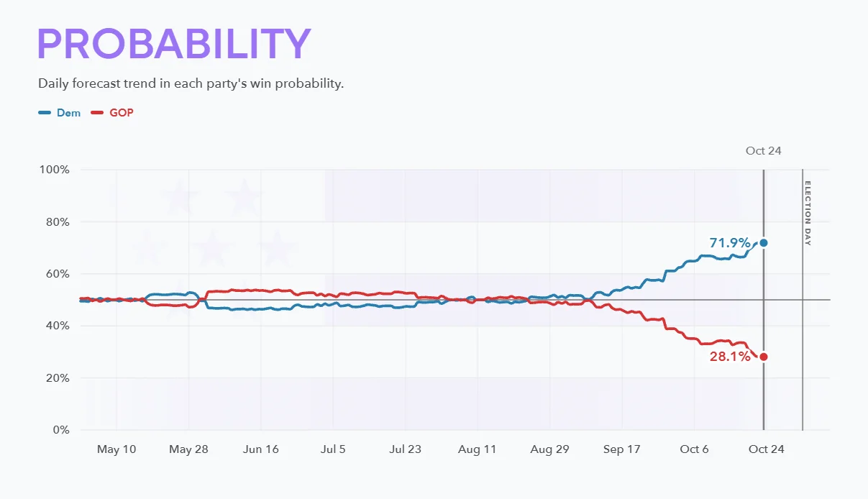Click the 100% y-axis label

(55, 170)
